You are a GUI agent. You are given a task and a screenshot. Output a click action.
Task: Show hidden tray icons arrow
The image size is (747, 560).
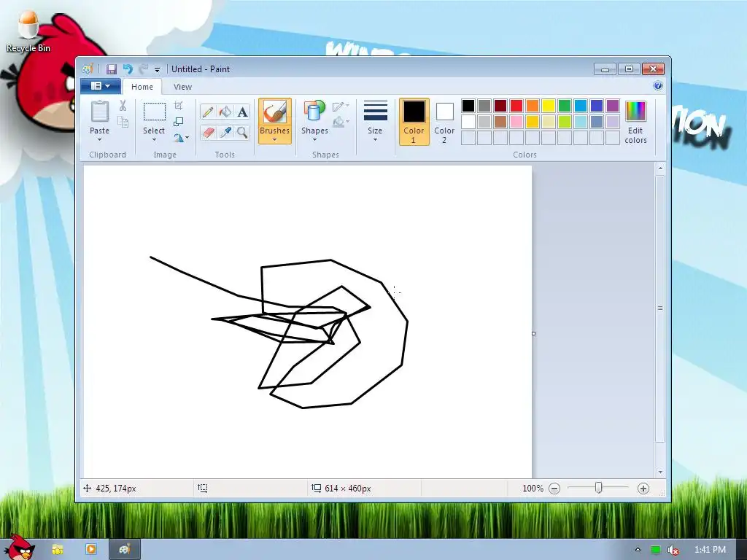coord(638,550)
